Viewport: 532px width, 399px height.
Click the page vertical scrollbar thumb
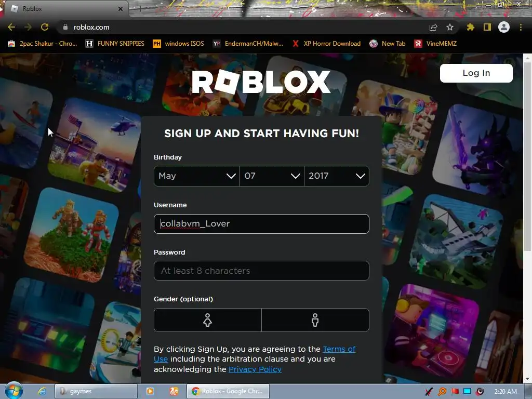coord(527,156)
